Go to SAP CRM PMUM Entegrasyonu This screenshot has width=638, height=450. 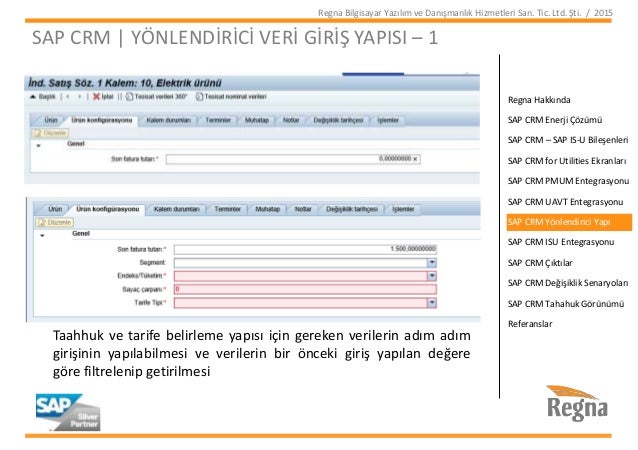[x=568, y=181]
